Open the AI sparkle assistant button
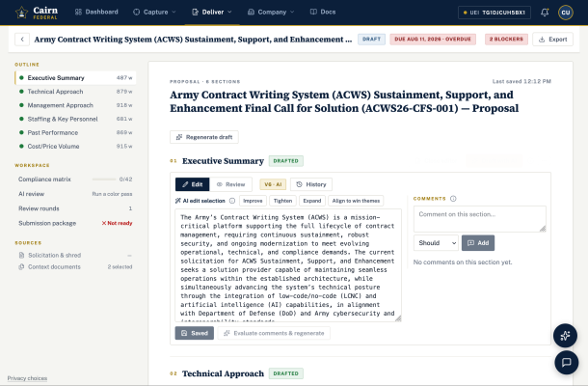The image size is (588, 386). tap(565, 335)
